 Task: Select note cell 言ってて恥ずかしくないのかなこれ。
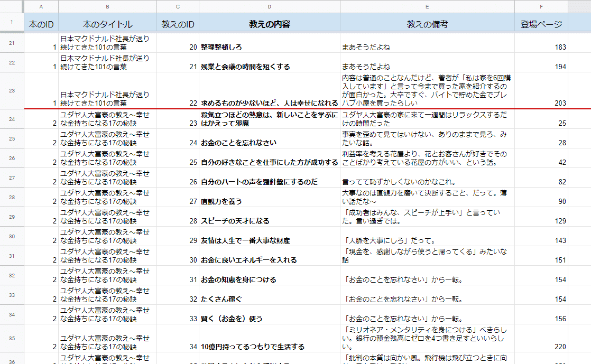(427, 178)
